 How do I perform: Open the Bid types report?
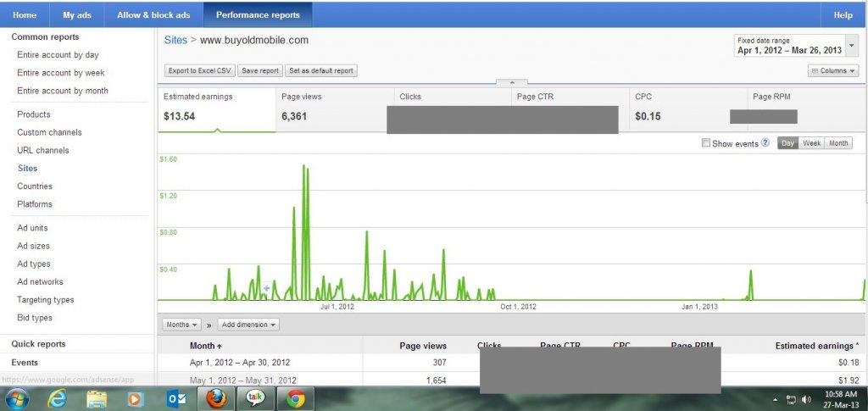coord(34,318)
